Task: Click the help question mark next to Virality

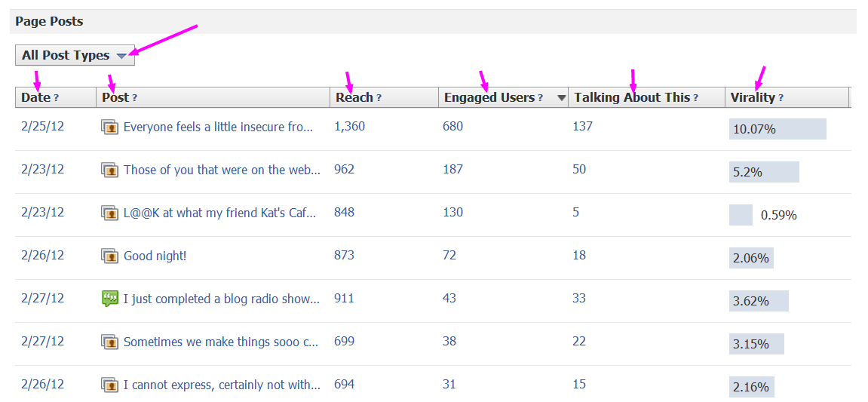Action: click(x=781, y=98)
